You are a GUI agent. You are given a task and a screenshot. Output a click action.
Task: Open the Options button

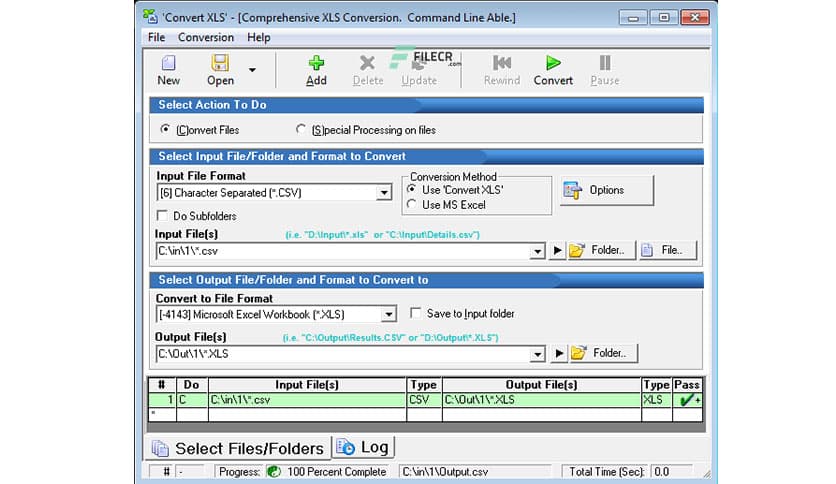click(607, 190)
